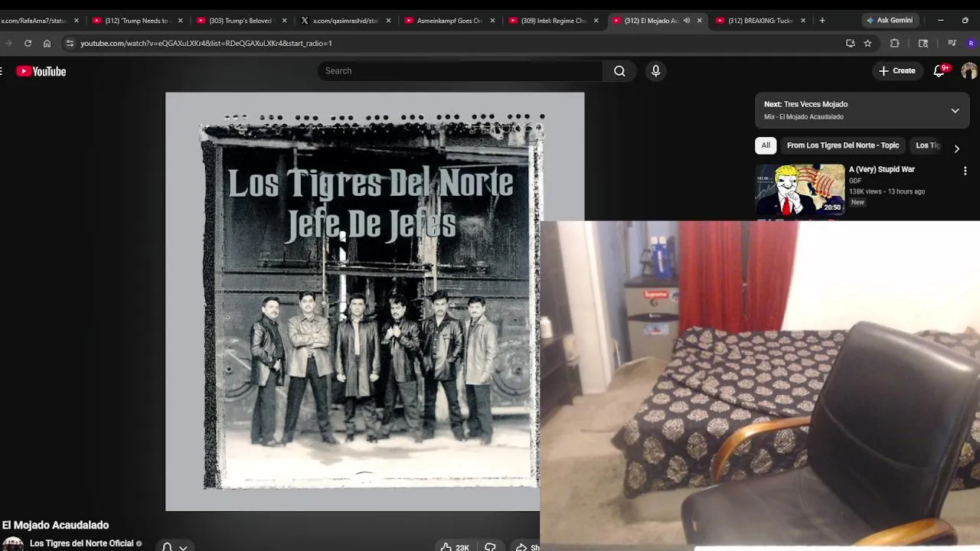Open the notifications bell
The width and height of the screenshot is (980, 551).
939,71
